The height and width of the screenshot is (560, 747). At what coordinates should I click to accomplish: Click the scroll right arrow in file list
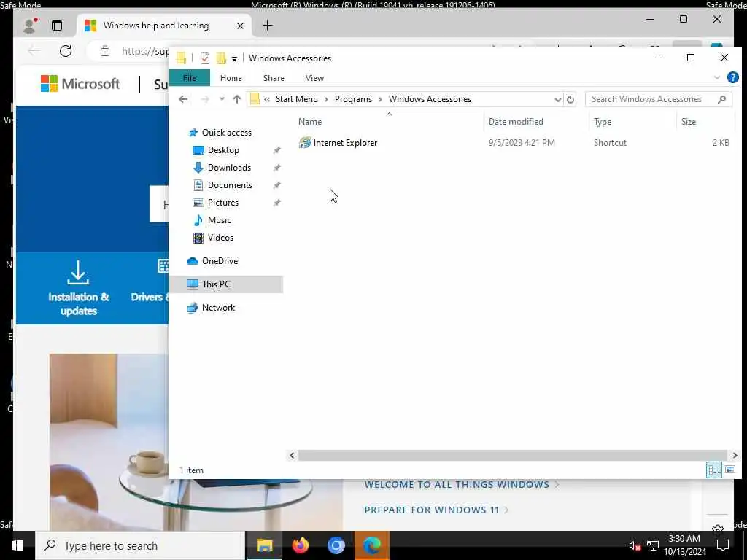pyautogui.click(x=735, y=455)
